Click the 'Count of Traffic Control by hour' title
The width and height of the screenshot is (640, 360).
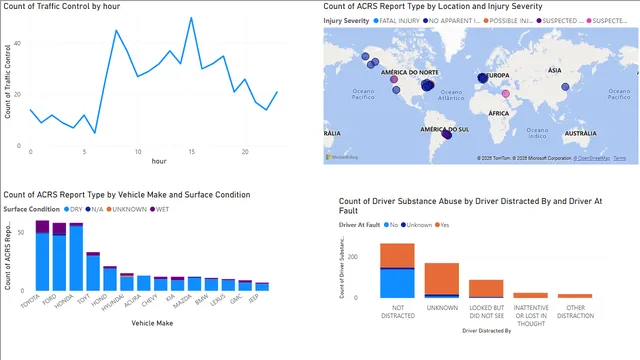[62, 7]
